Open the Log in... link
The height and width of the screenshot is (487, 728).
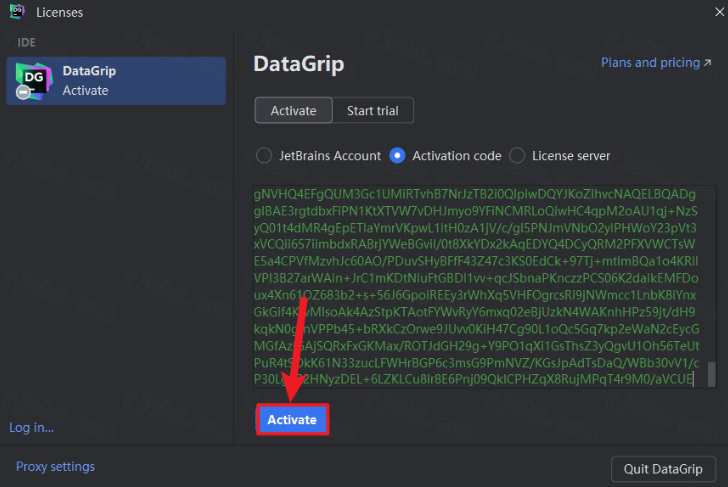(x=32, y=428)
